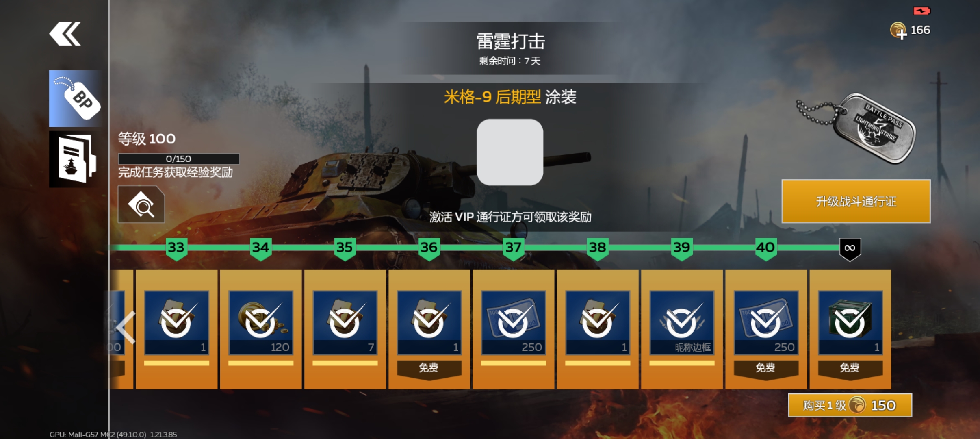Click the level 38 timeline marker

(x=598, y=249)
